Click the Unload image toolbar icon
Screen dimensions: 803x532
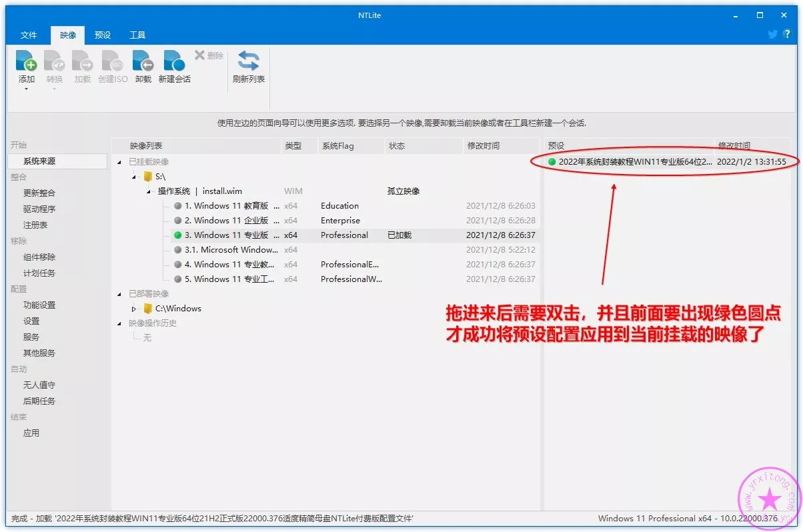[143, 62]
